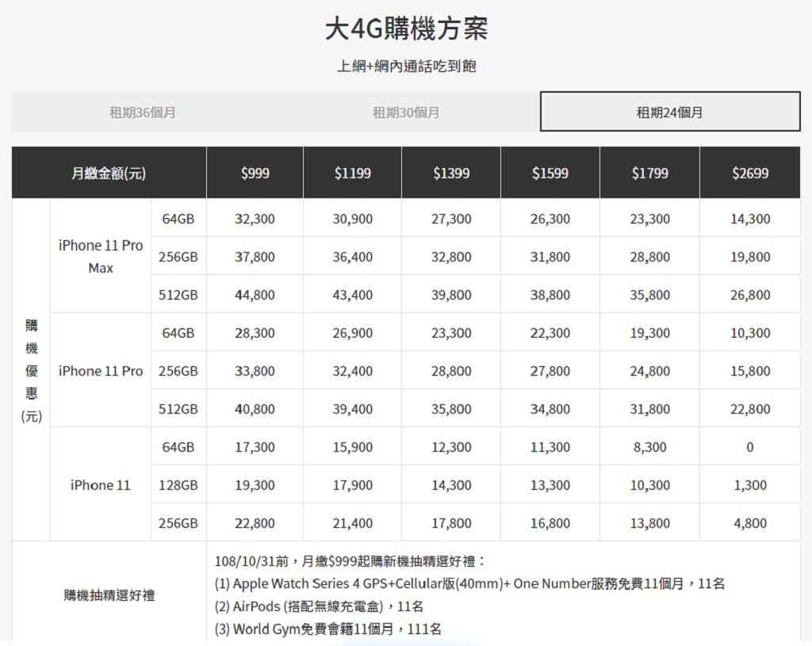Click the 32,300 price cell
The height and width of the screenshot is (646, 812).
tap(255, 219)
